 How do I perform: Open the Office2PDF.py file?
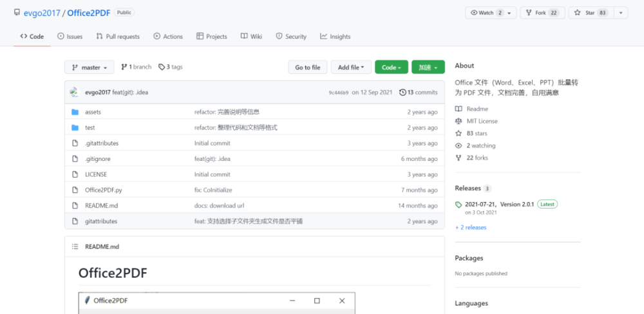click(104, 190)
